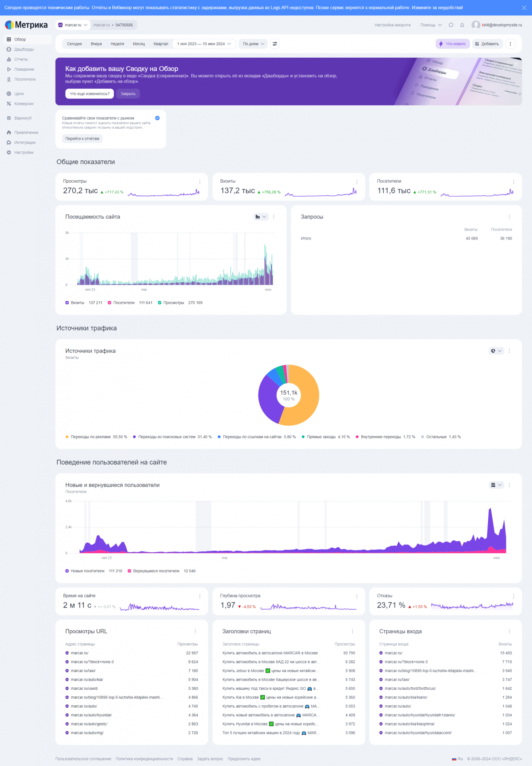Toggle Просмотры series checkbox in legend
This screenshot has height=766, width=532.
160,303
